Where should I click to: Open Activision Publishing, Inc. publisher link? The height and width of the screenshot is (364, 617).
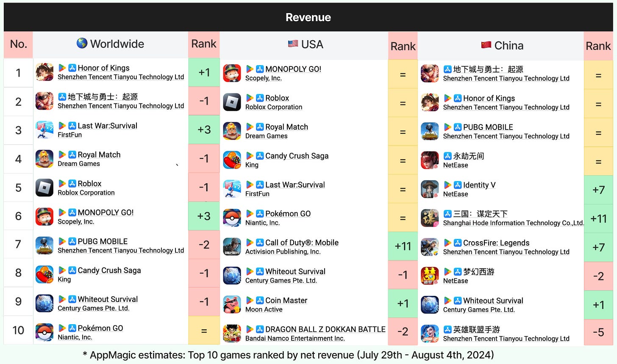tap(283, 251)
